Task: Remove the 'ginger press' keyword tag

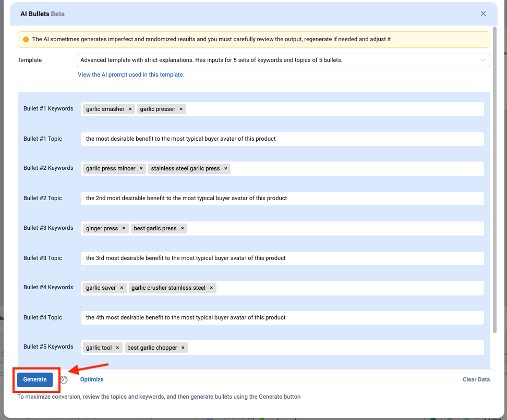Action: (x=124, y=228)
